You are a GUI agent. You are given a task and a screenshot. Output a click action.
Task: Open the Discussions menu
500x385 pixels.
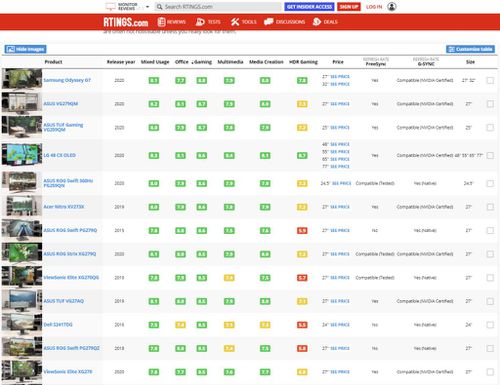point(284,22)
